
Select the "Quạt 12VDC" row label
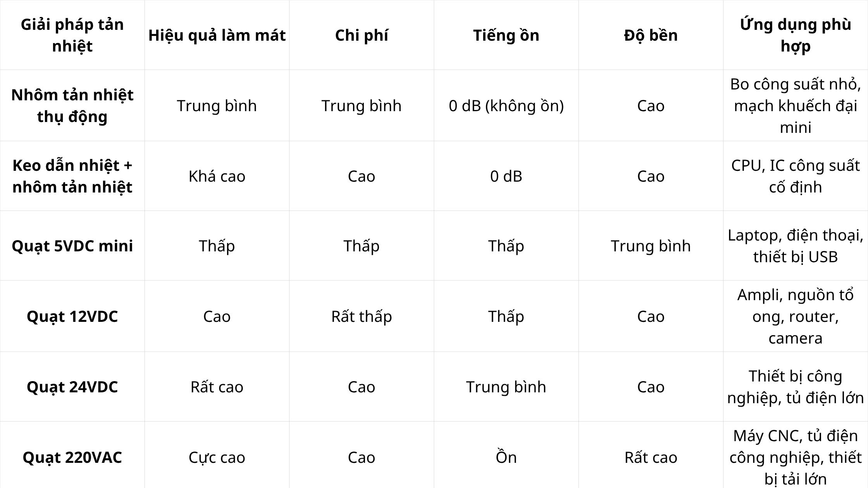point(72,316)
